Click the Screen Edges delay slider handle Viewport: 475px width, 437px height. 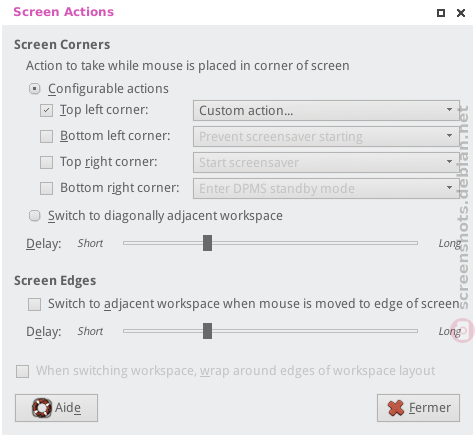[x=207, y=331]
